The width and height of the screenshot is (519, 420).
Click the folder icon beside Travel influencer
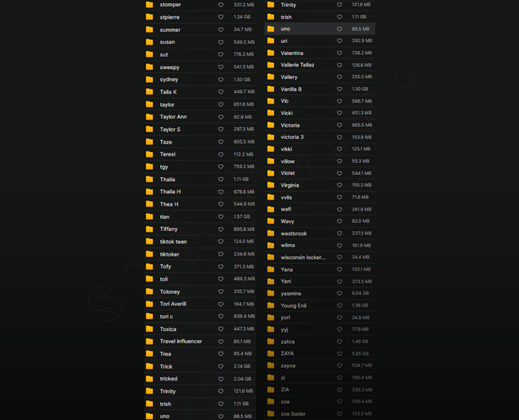tap(150, 341)
